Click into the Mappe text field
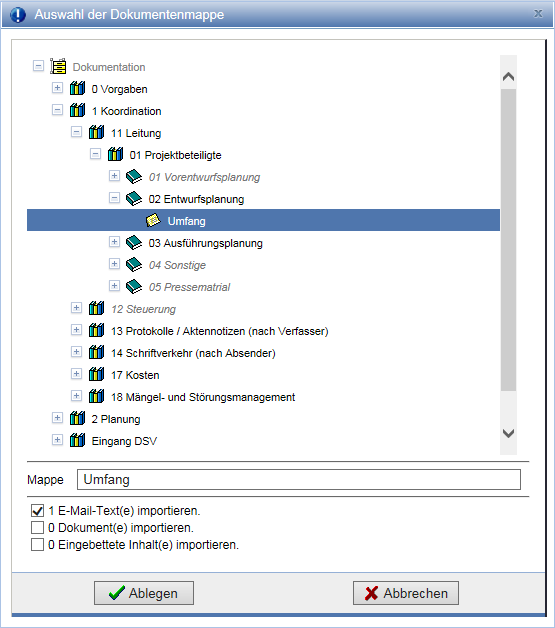This screenshot has width=555, height=628. [x=299, y=479]
